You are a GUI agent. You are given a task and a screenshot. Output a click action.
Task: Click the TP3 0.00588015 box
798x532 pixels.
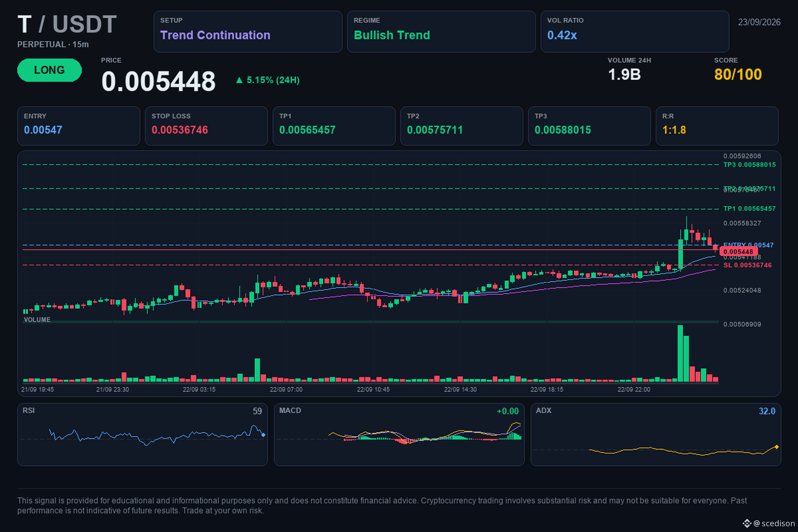click(589, 126)
